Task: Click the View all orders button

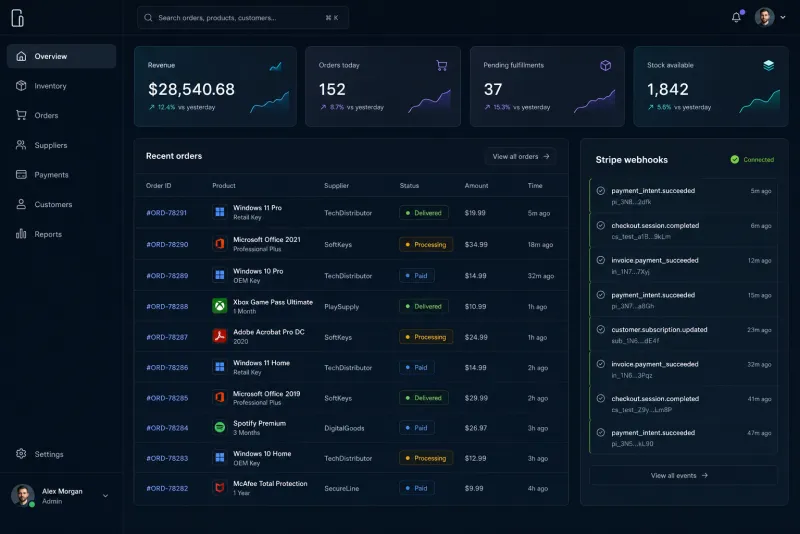Action: click(520, 157)
